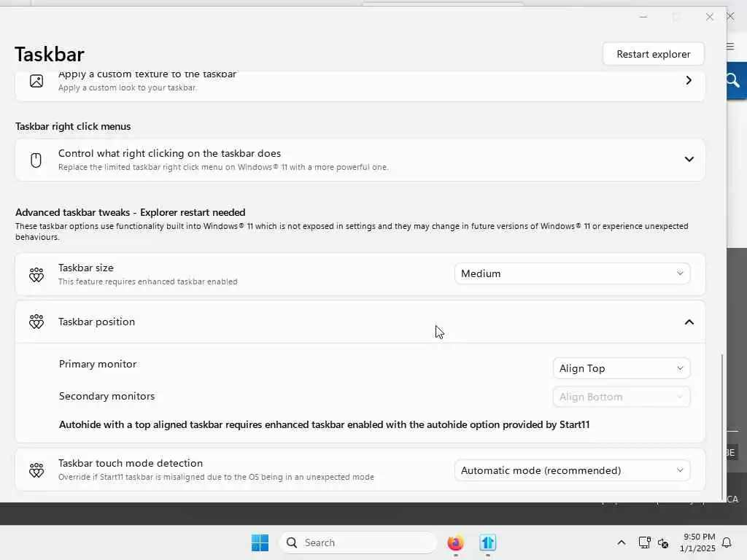Open the Start11 app from the taskbar
Screen dimensions: 747x560
488,542
